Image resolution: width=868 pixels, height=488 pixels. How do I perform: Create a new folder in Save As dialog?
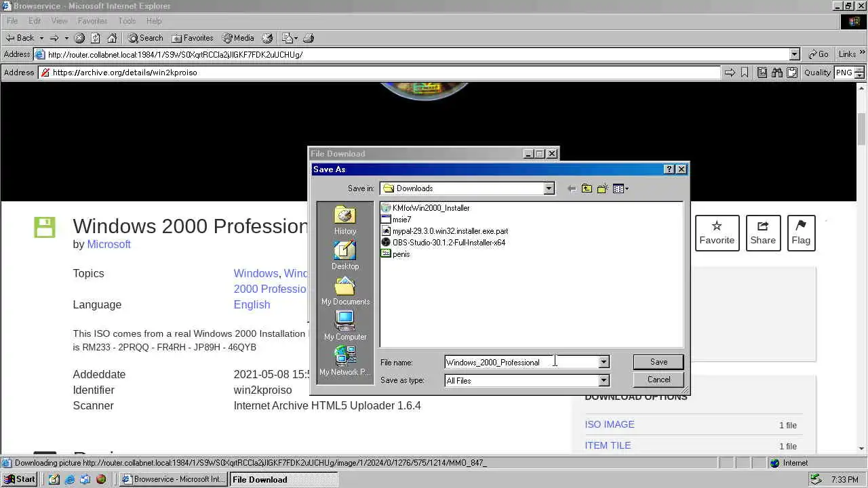tap(602, 188)
